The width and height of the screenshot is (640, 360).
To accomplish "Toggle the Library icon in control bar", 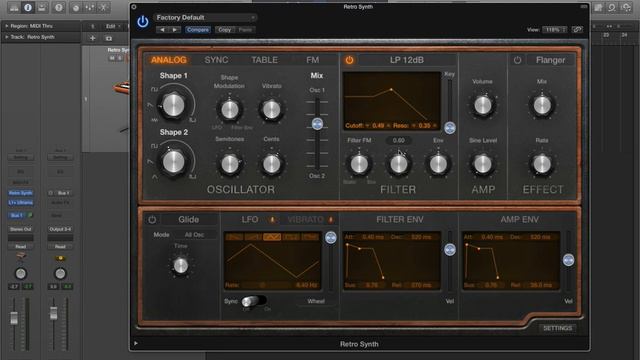I will [14, 7].
